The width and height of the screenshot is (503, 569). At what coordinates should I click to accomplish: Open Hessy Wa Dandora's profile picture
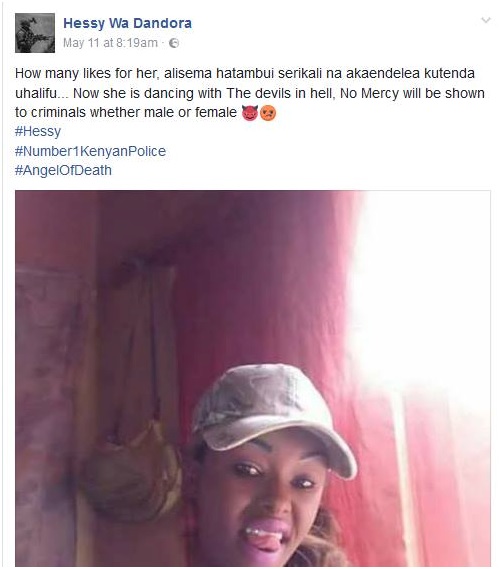35,33
